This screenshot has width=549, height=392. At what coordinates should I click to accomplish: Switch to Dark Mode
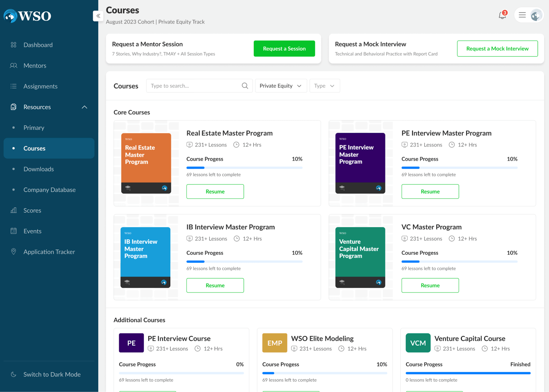(x=52, y=375)
